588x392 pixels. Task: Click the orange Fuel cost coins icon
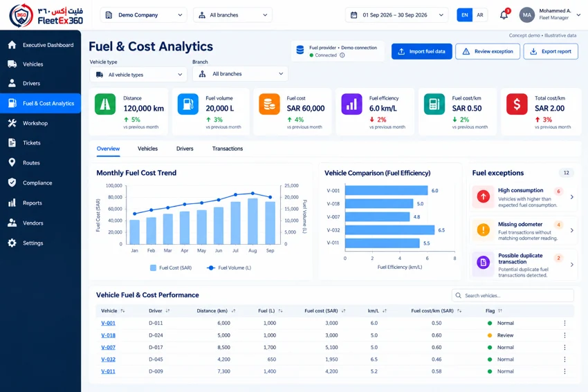pyautogui.click(x=269, y=104)
